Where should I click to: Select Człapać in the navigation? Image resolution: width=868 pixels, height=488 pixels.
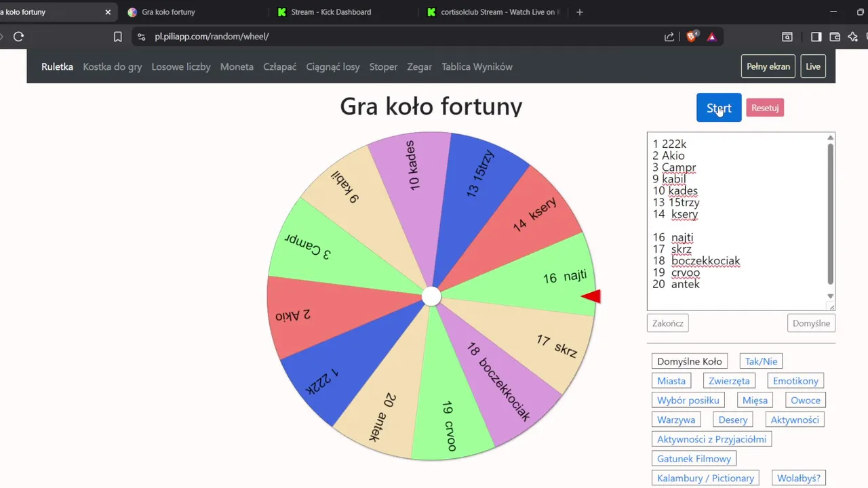point(280,66)
